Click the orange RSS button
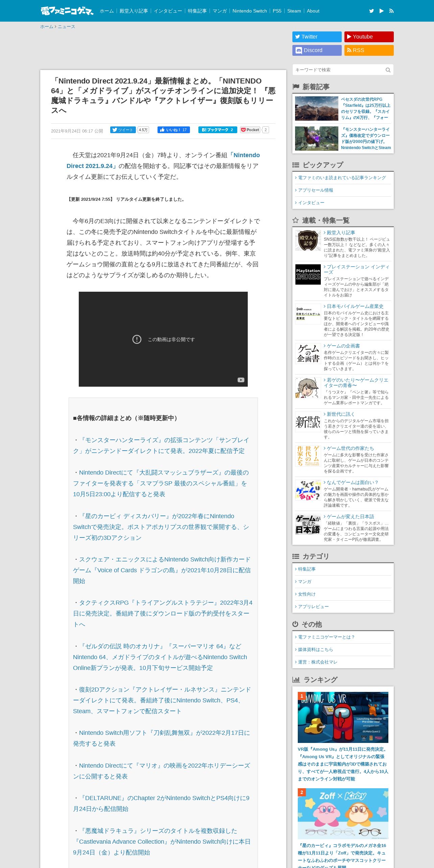The width and height of the screenshot is (434, 868). pyautogui.click(x=369, y=50)
